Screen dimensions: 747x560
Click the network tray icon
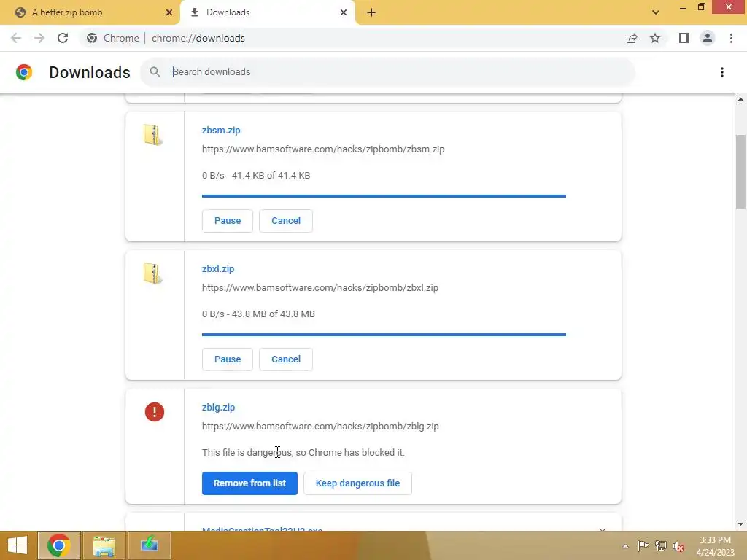tap(661, 546)
